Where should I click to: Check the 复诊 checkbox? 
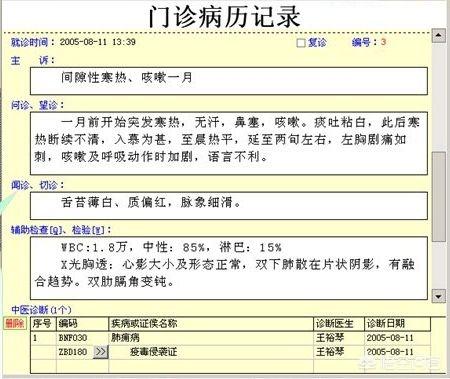click(301, 43)
